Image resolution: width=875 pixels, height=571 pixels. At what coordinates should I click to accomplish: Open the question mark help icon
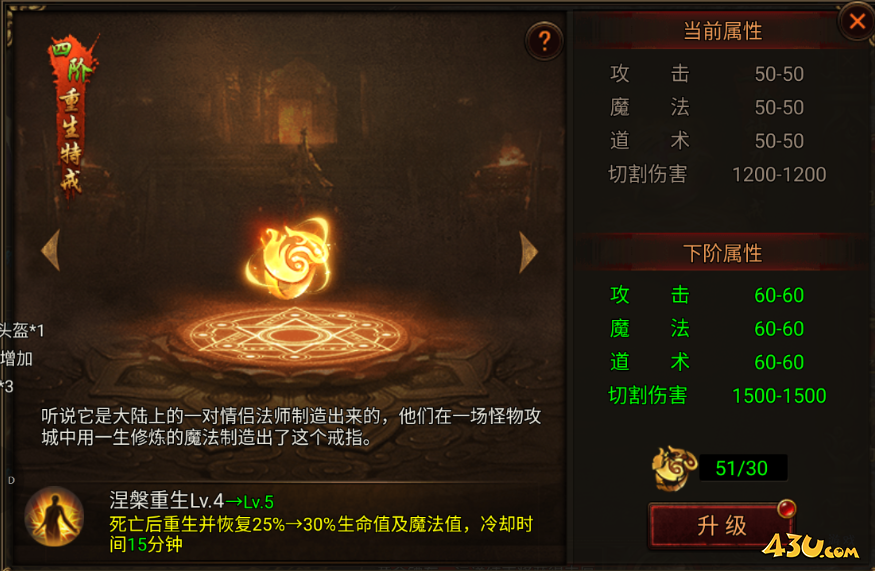coord(544,41)
